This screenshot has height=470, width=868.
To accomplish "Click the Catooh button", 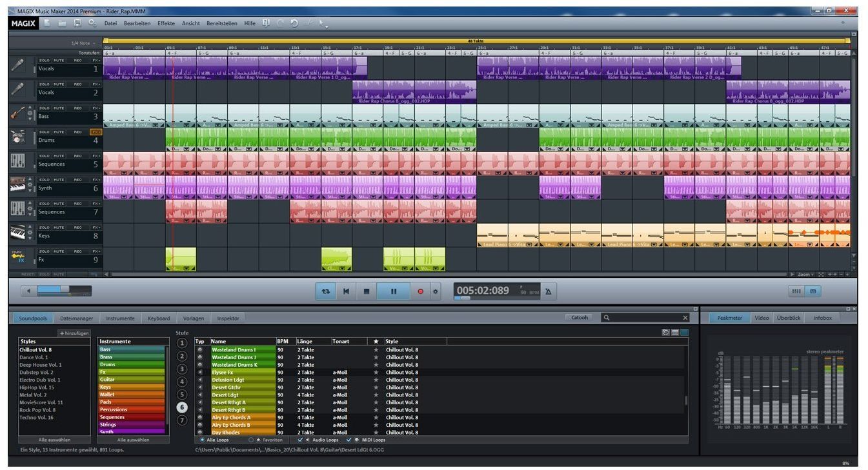I will coord(580,318).
